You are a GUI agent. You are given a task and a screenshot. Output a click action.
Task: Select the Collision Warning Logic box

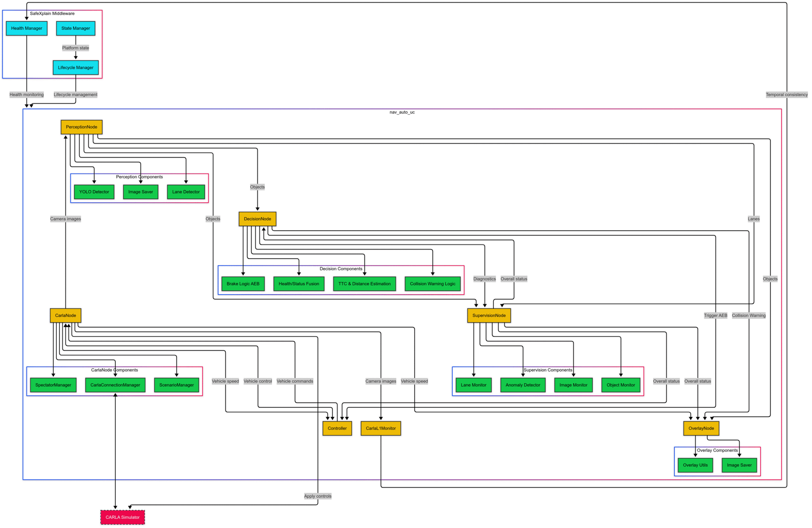(432, 284)
